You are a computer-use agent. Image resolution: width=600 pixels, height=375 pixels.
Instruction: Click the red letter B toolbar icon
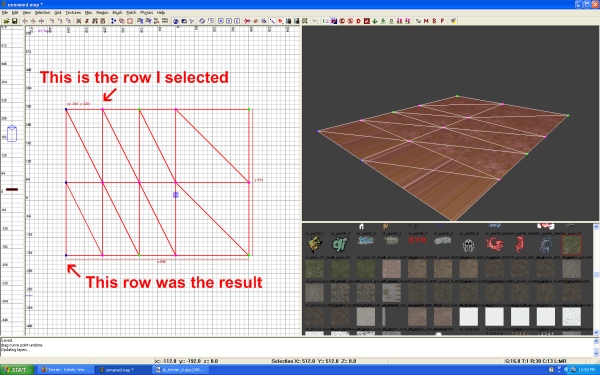point(434,21)
